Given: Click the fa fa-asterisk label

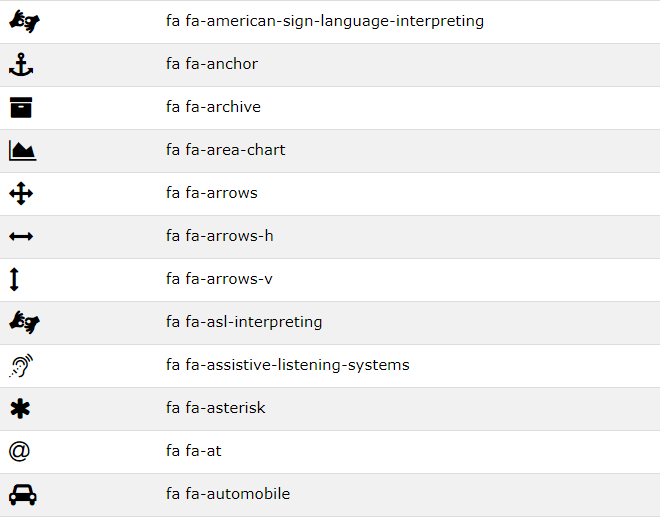Looking at the screenshot, I should [x=216, y=408].
